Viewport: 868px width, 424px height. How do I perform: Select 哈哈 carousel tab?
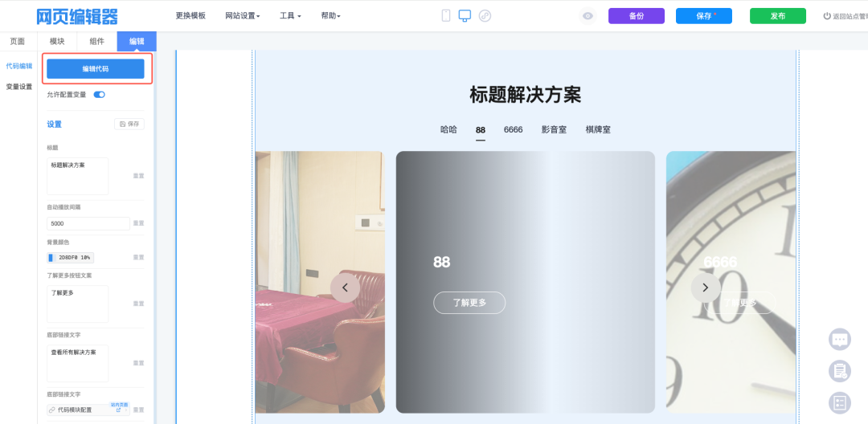(449, 130)
